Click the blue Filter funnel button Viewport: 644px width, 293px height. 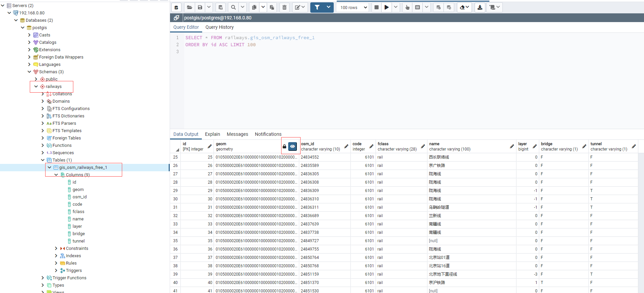[317, 7]
